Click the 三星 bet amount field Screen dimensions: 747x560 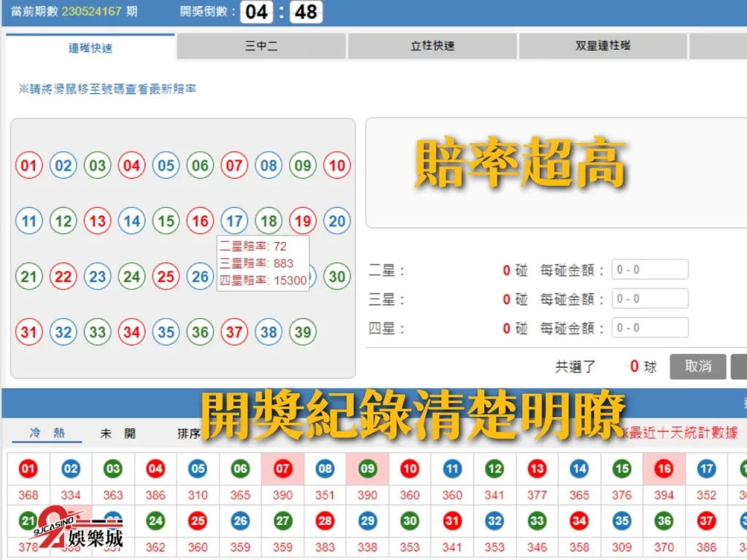pyautogui.click(x=649, y=298)
